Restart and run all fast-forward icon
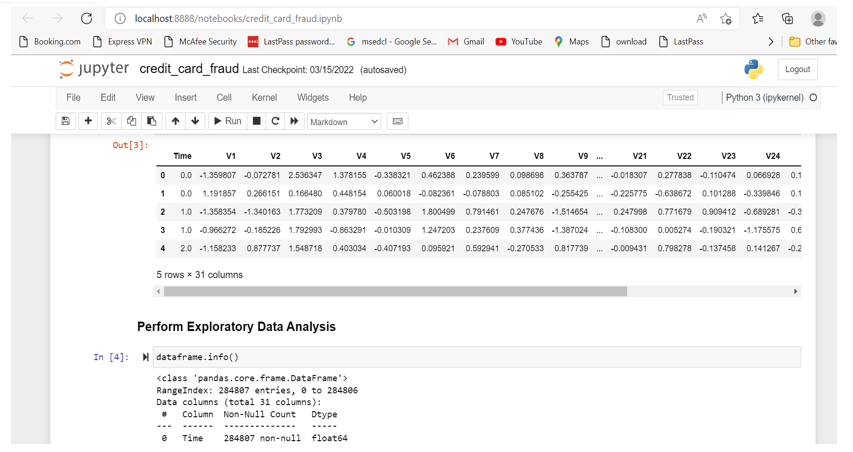The height and width of the screenshot is (452, 853). [x=294, y=121]
